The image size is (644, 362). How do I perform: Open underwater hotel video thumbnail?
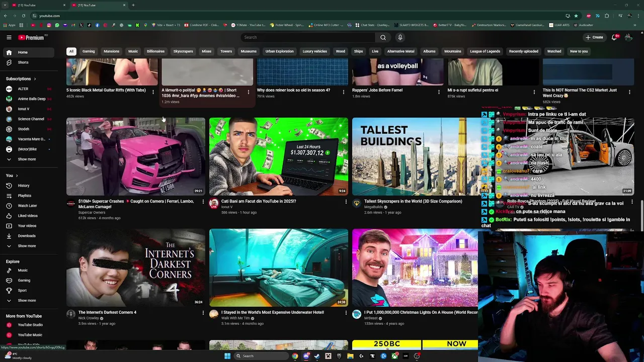pos(279,267)
